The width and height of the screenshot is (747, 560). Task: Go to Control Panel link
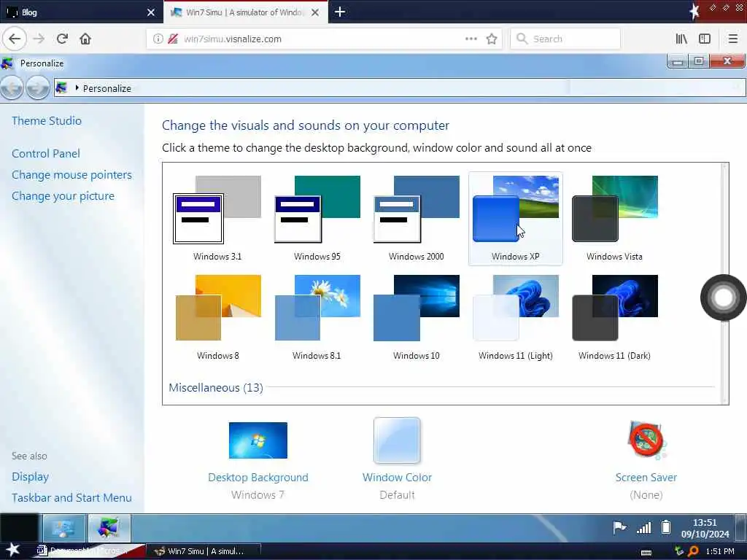coord(46,153)
